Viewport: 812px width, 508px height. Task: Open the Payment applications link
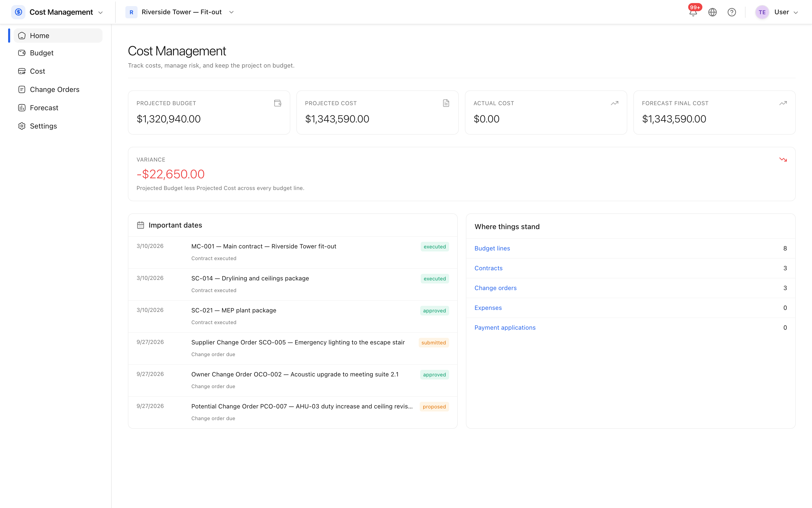tap(505, 328)
